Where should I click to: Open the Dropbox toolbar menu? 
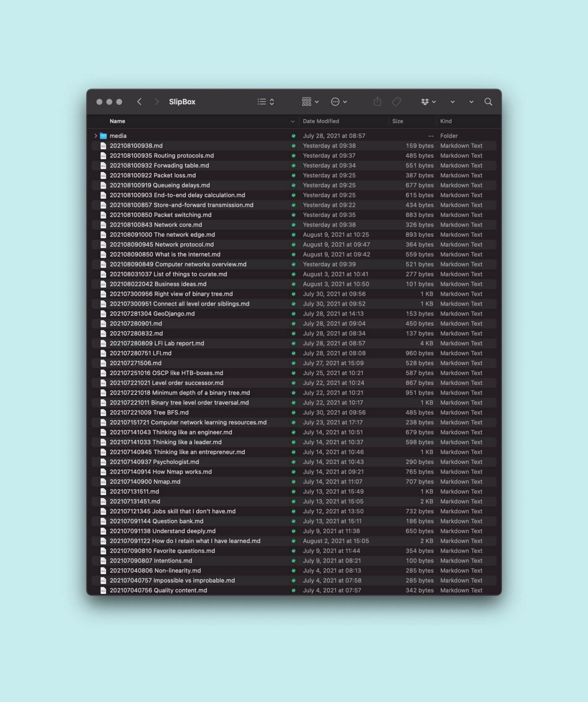tap(428, 102)
